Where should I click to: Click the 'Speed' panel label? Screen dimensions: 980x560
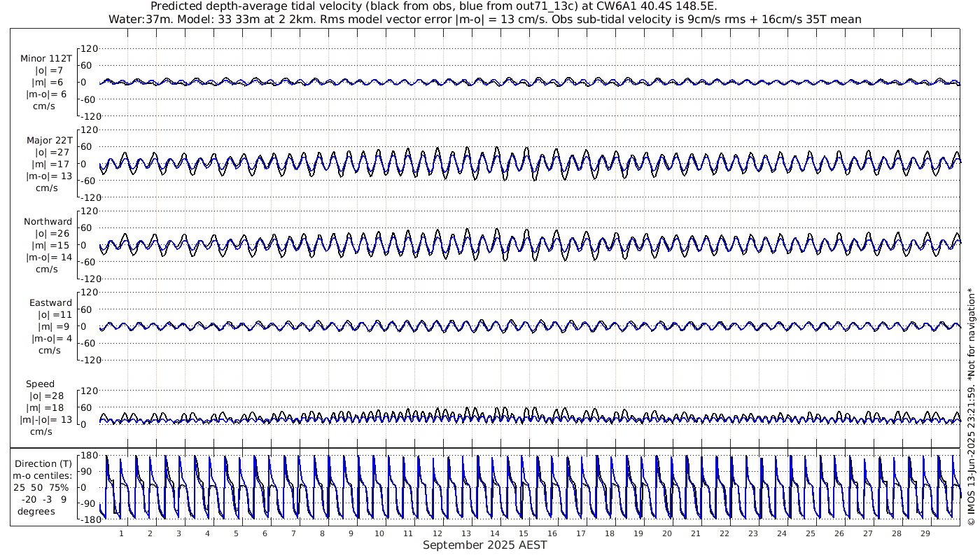coord(41,384)
